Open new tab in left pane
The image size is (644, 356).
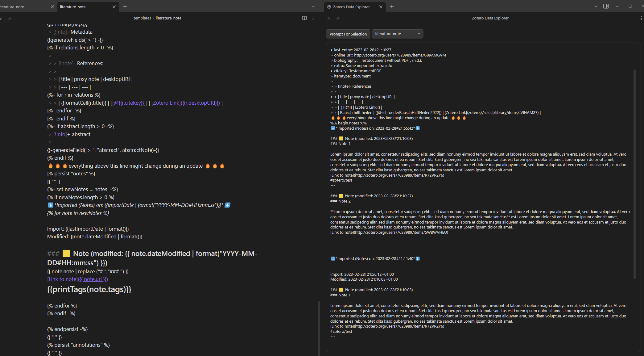(125, 6)
